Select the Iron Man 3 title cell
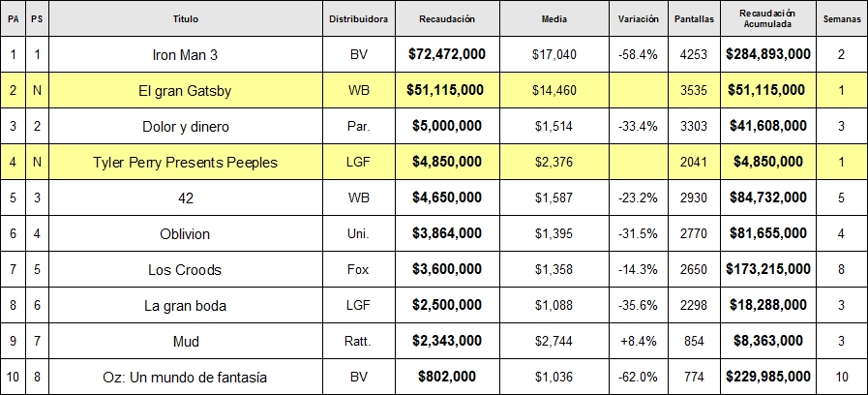 (186, 54)
